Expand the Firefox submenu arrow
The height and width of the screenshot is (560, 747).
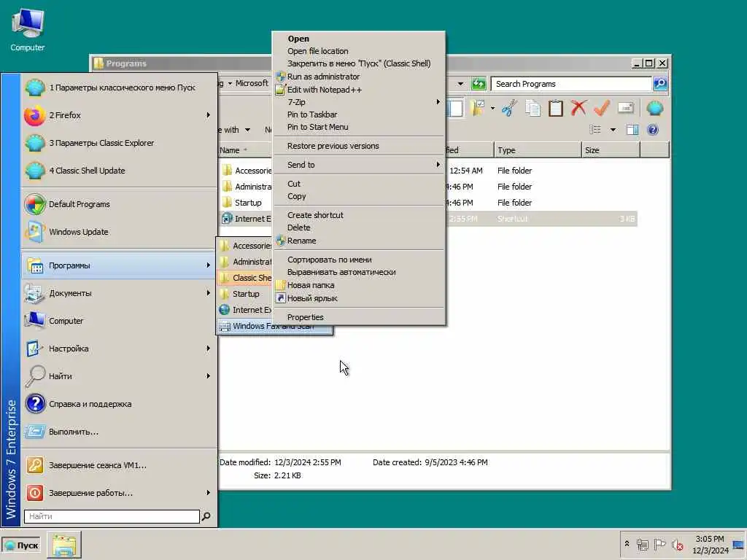click(x=208, y=115)
